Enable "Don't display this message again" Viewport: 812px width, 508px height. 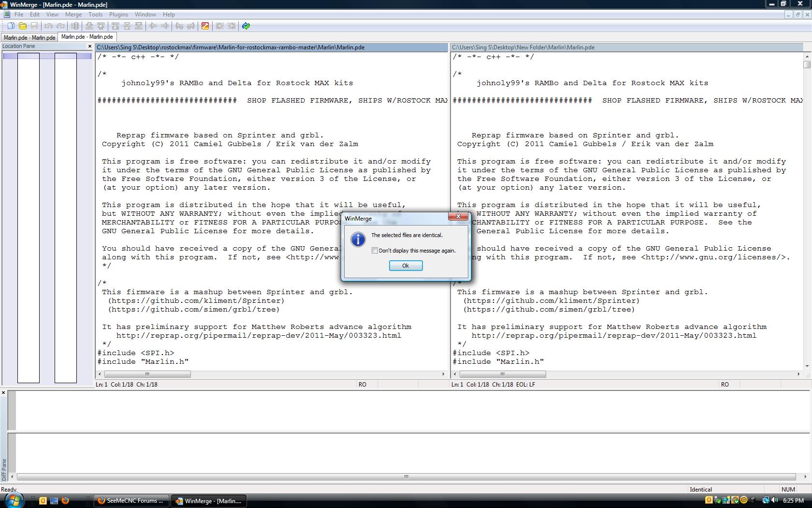pyautogui.click(x=375, y=251)
